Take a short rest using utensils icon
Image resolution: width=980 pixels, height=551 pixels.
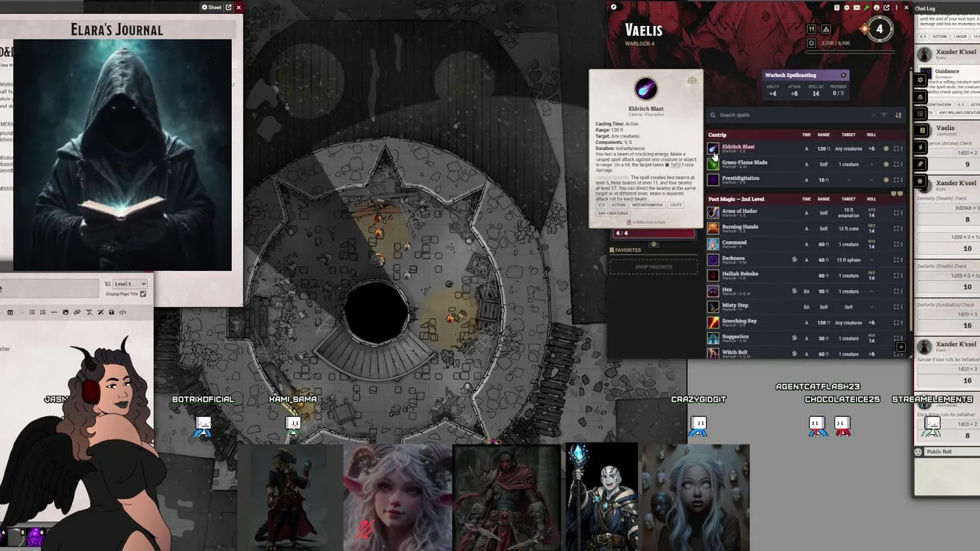click(812, 29)
